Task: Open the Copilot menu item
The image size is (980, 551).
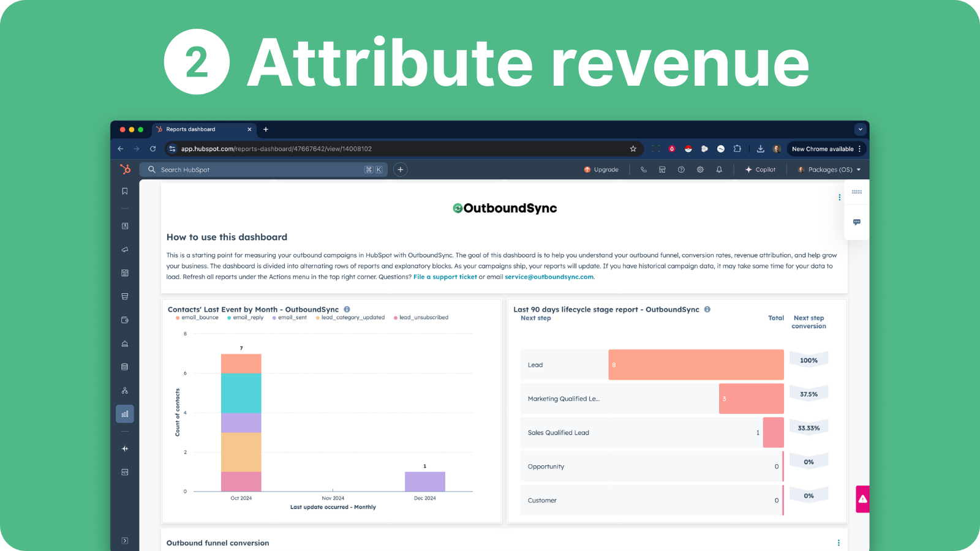Action: tap(760, 170)
